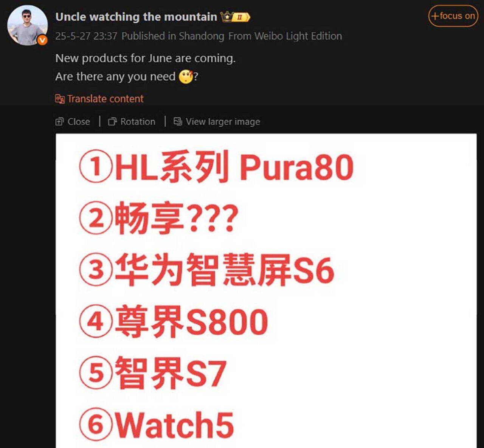
Task: Click the Watch5 line in the image
Action: (x=157, y=424)
